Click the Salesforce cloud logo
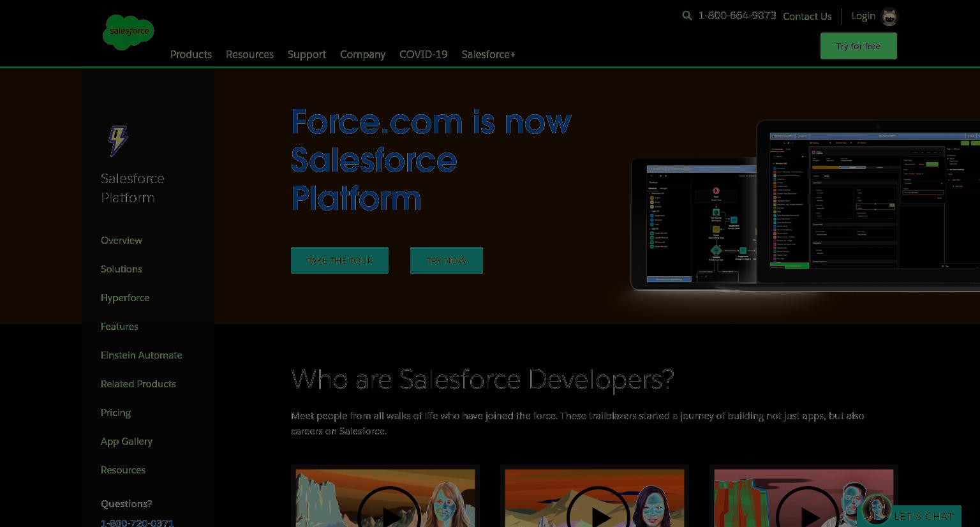The width and height of the screenshot is (980, 527). click(x=128, y=32)
